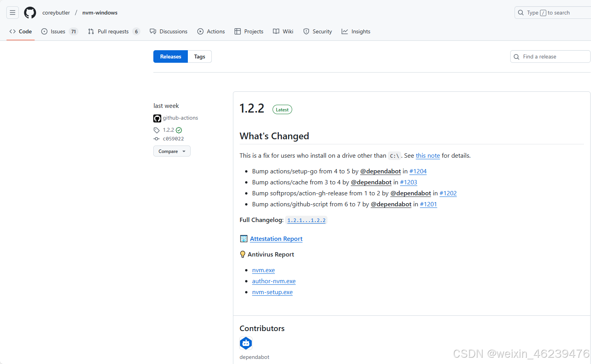Click the github-actions avatar icon
The image size is (591, 364).
[157, 118]
